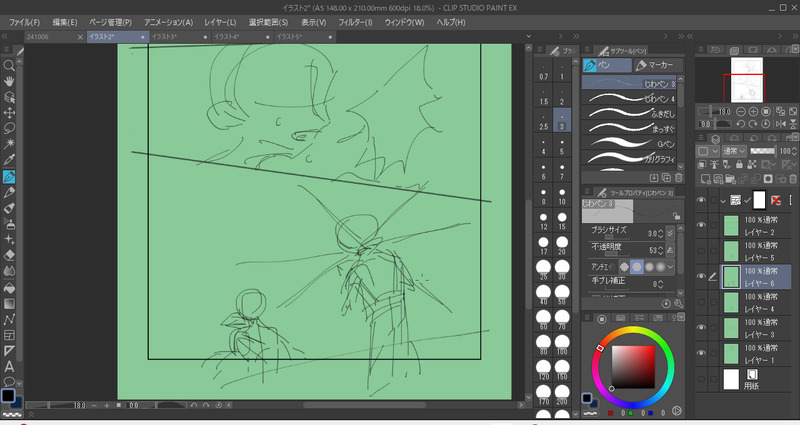This screenshot has width=800, height=425.
Task: Select the Move layer tool
Action: tap(9, 113)
